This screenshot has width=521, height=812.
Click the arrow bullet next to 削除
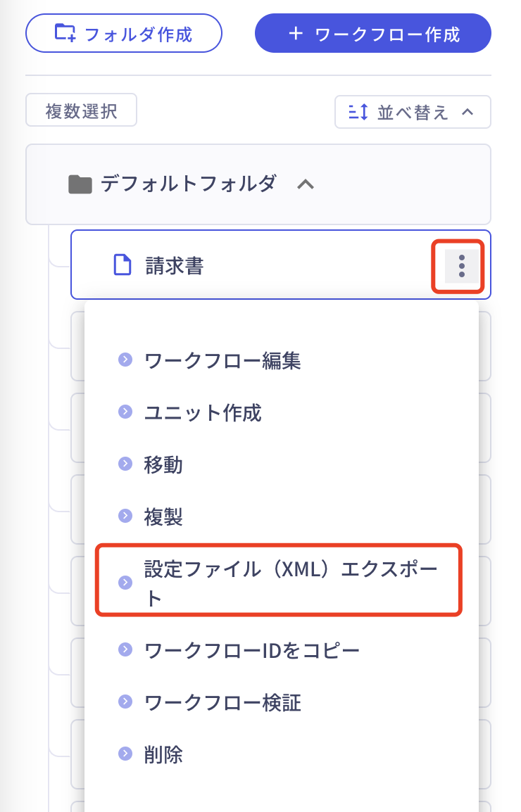[x=125, y=754]
